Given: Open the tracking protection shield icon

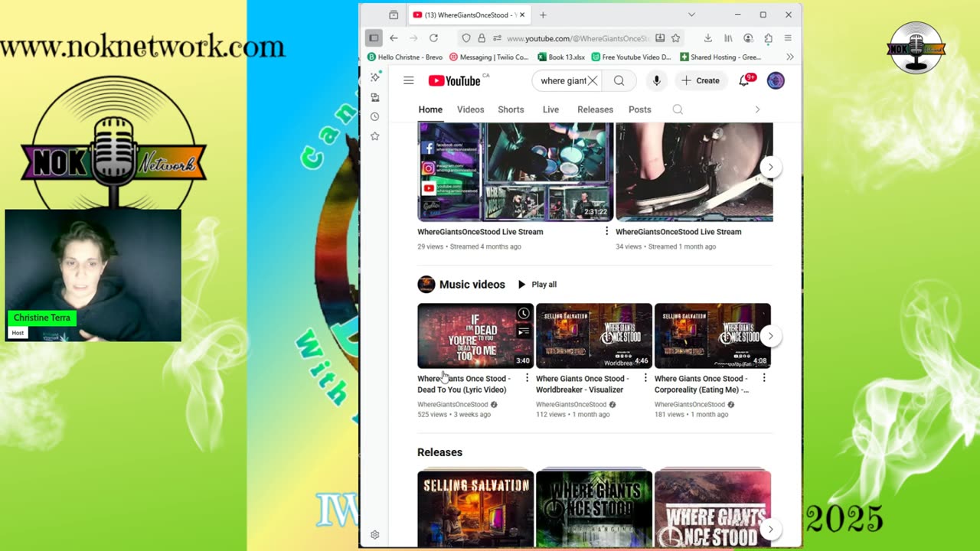Looking at the screenshot, I should [465, 37].
